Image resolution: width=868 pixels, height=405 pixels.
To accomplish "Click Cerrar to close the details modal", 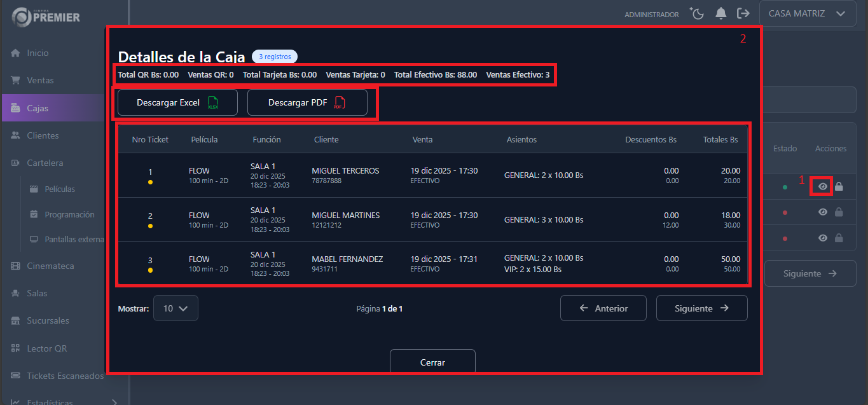I will pos(432,362).
